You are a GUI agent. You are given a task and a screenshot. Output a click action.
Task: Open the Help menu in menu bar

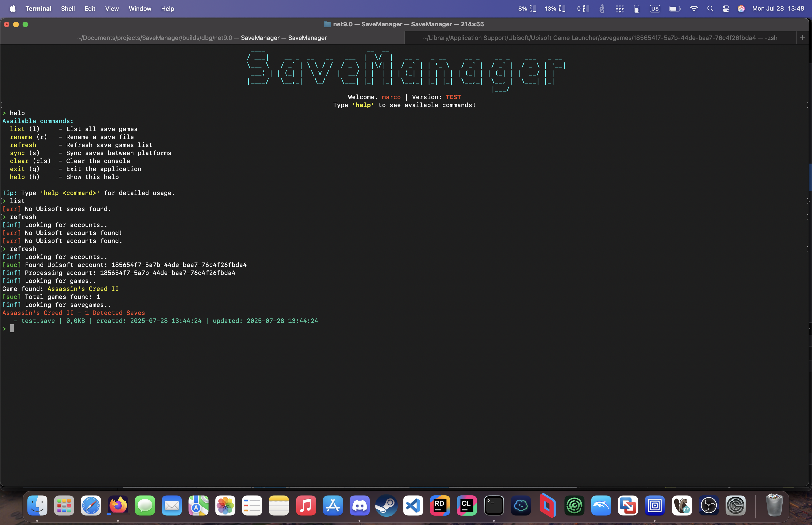pos(167,8)
